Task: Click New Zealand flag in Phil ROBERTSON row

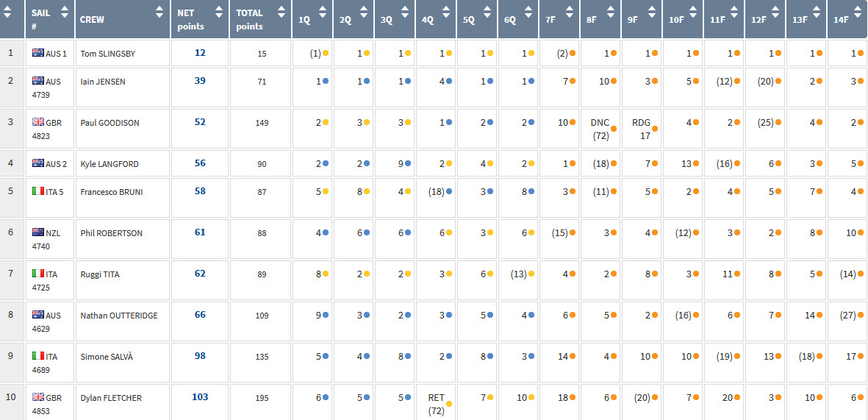Action: 38,232
